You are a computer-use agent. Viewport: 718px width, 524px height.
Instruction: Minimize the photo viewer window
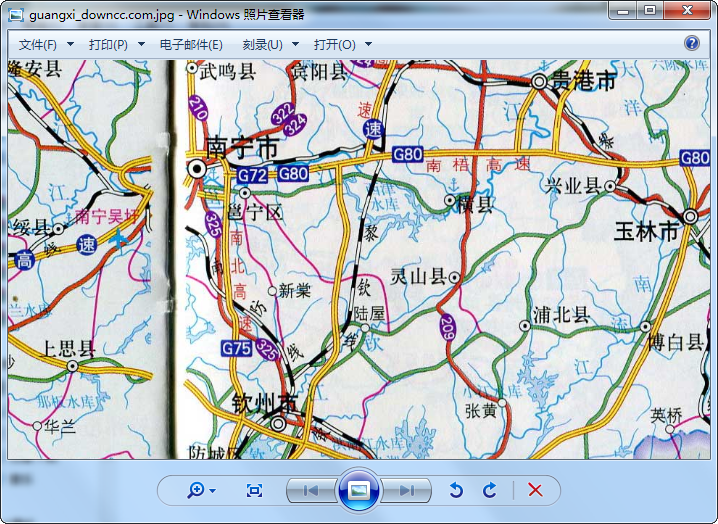tap(622, 11)
